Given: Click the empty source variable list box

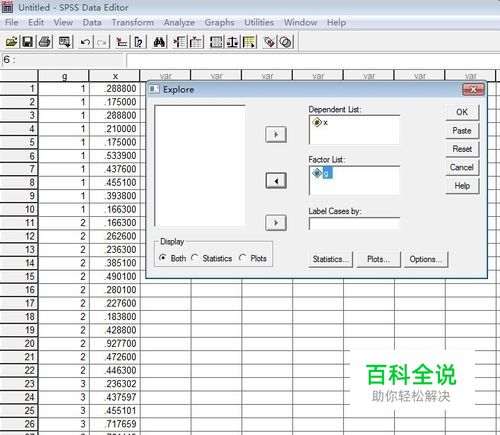Looking at the screenshot, I should (x=200, y=166).
